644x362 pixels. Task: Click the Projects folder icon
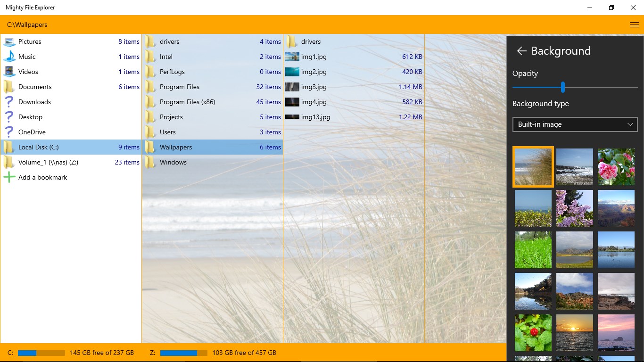pos(151,117)
